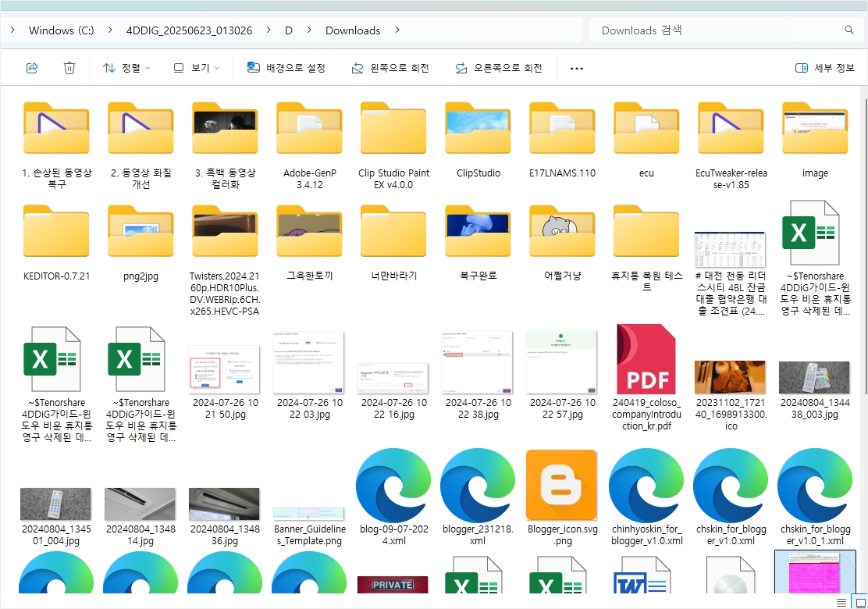Select folder 3. 흑백 동영상 컬러화
Viewport: 868px width, 609px height.
(225, 145)
